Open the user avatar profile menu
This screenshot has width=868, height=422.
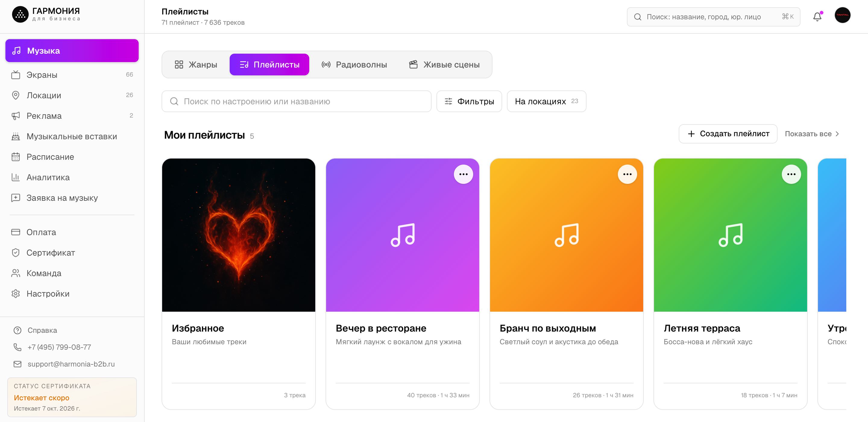click(842, 15)
